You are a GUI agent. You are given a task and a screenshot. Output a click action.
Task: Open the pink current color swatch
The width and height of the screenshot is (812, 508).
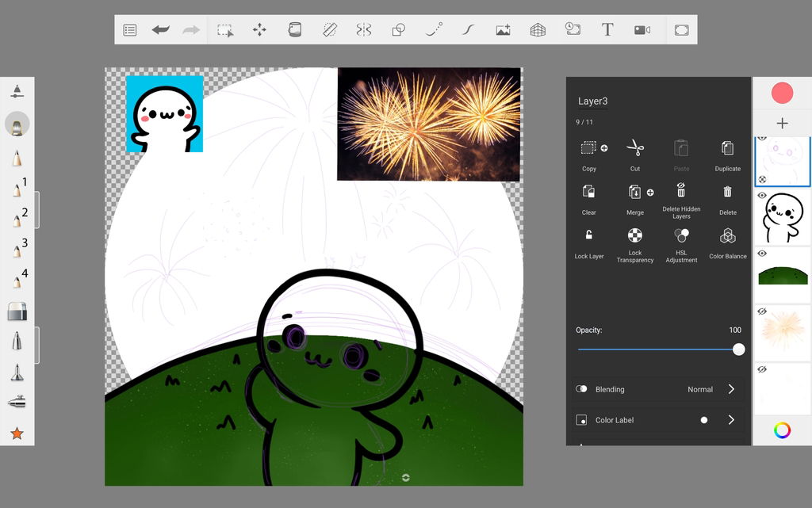782,93
